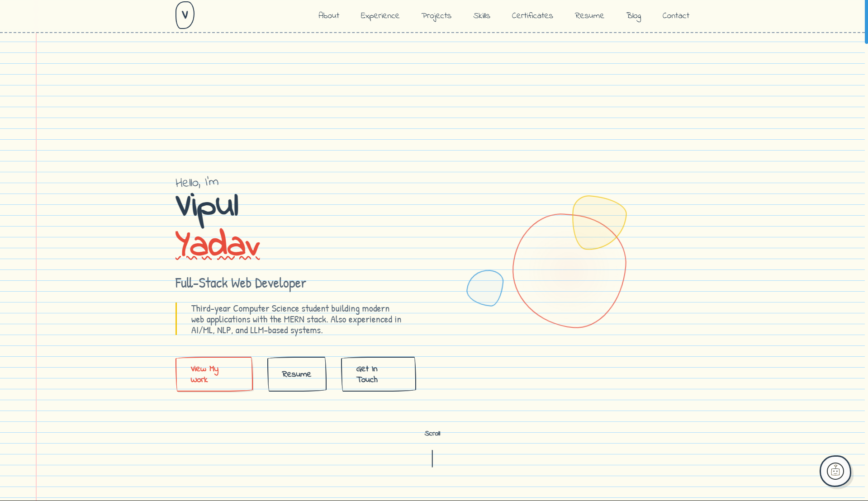Click the Resume link in the header
The image size is (868, 501).
(589, 15)
